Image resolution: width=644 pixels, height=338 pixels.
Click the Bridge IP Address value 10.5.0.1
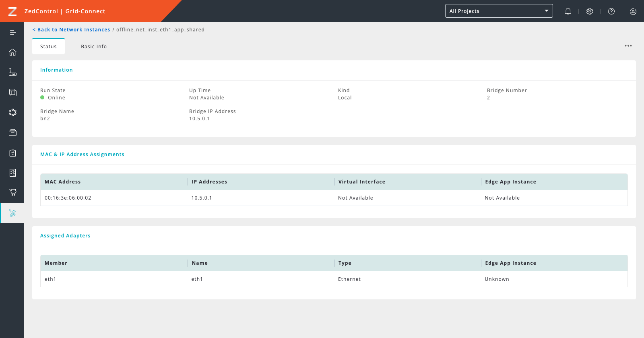coord(200,119)
